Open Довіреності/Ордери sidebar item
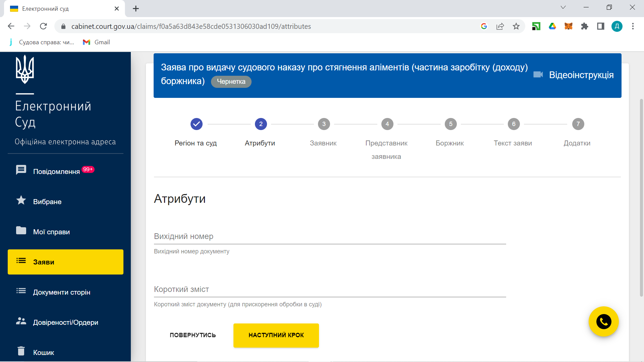 pos(65,322)
